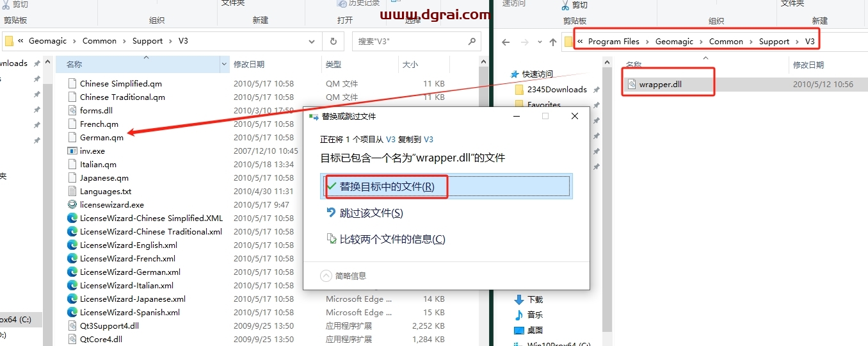The image size is (868, 346).
Task: Click the search magnifier icon
Action: pos(472,41)
